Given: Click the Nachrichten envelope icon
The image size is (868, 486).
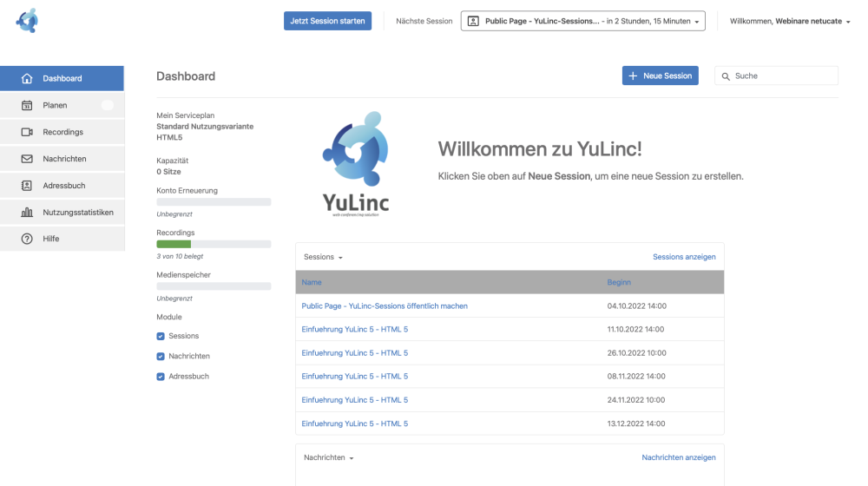Looking at the screenshot, I should tap(27, 159).
